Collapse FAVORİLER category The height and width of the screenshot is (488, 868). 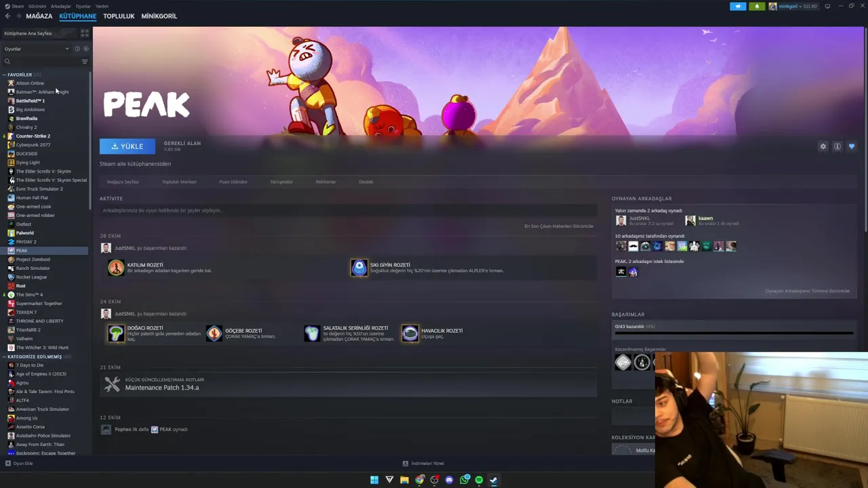[4, 75]
